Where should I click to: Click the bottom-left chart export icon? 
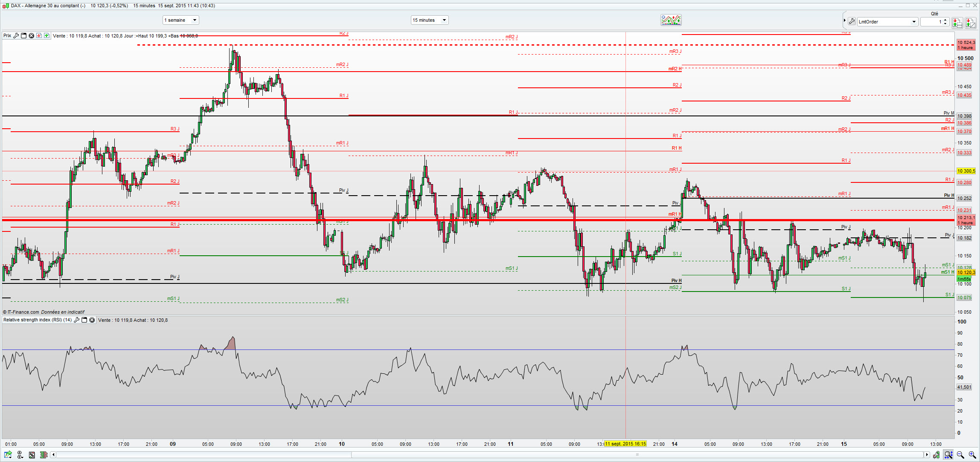[8, 455]
